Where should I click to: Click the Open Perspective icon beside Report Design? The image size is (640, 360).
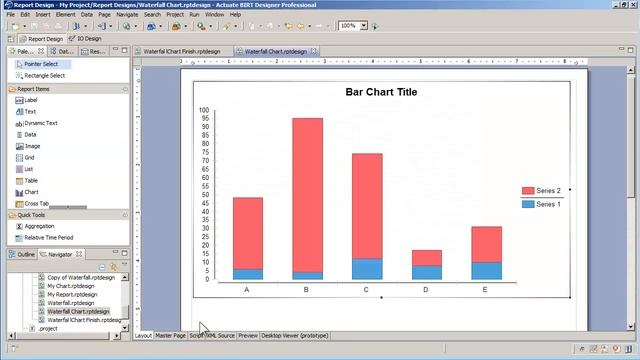pos(11,39)
